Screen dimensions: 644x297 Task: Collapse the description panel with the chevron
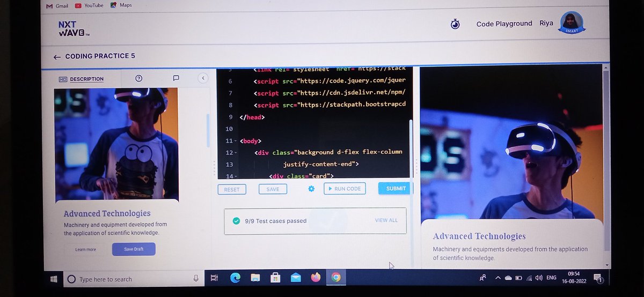(203, 78)
